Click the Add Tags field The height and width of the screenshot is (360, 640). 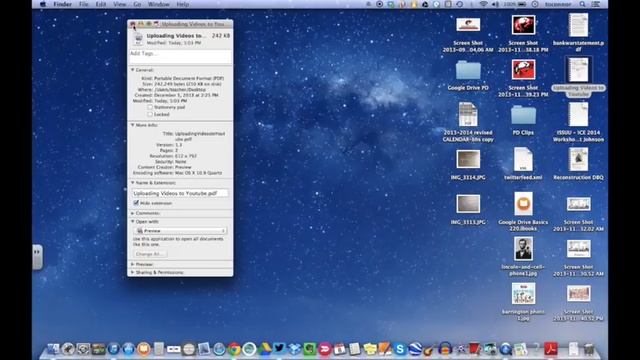(x=180, y=56)
